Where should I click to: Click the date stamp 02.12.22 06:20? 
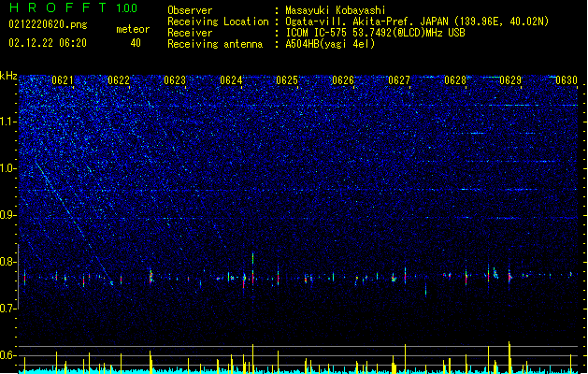point(48,43)
